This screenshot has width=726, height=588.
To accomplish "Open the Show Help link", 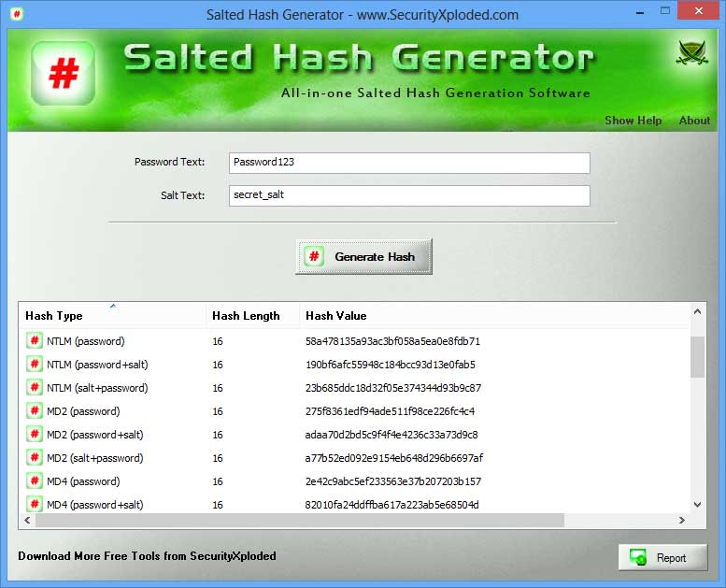I will (633, 121).
